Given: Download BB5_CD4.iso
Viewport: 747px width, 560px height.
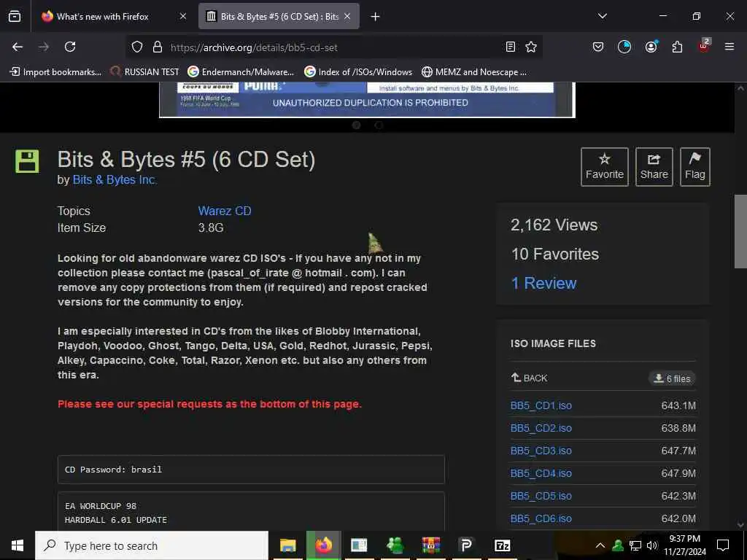Looking at the screenshot, I should pyautogui.click(x=541, y=473).
